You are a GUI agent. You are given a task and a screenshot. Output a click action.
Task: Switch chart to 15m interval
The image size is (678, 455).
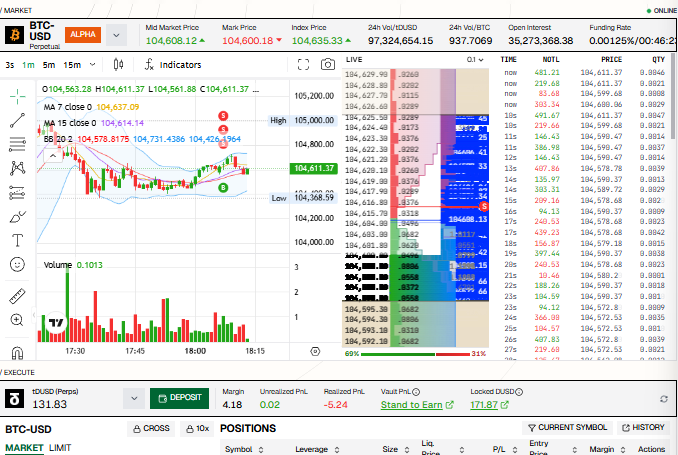coord(72,65)
